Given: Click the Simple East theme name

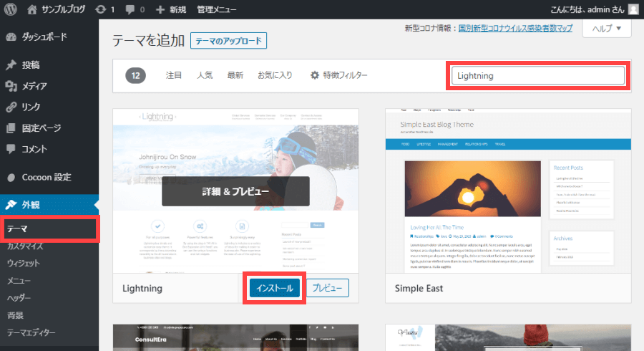Looking at the screenshot, I should 419,289.
